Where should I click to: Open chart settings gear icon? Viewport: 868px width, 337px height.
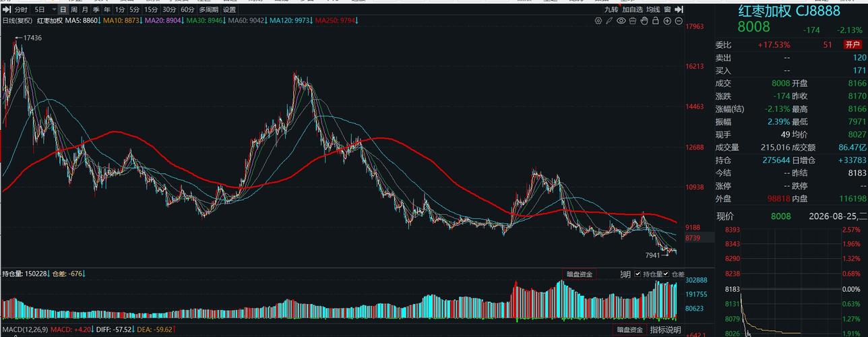pyautogui.click(x=598, y=21)
